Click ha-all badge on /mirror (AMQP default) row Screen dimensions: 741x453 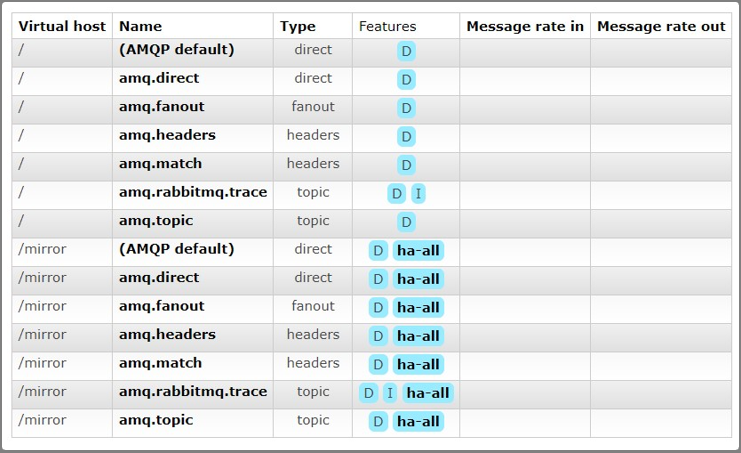click(x=418, y=251)
